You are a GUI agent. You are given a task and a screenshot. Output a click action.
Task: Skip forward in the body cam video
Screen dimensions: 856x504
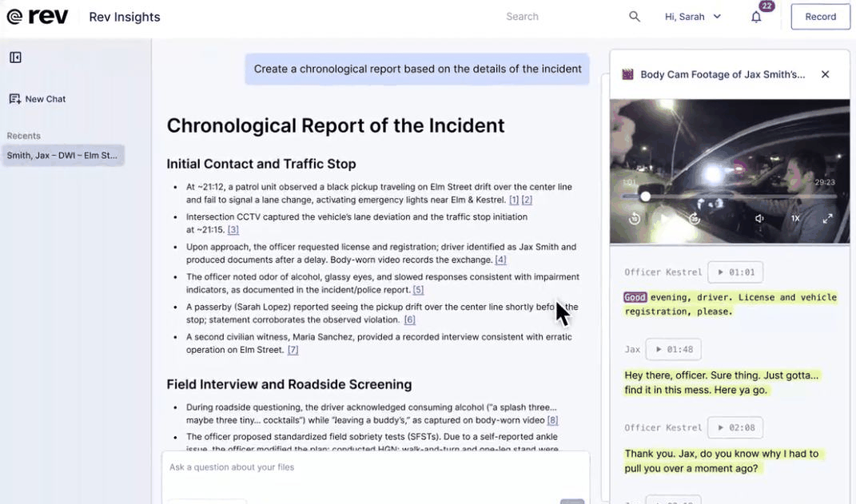click(x=695, y=219)
